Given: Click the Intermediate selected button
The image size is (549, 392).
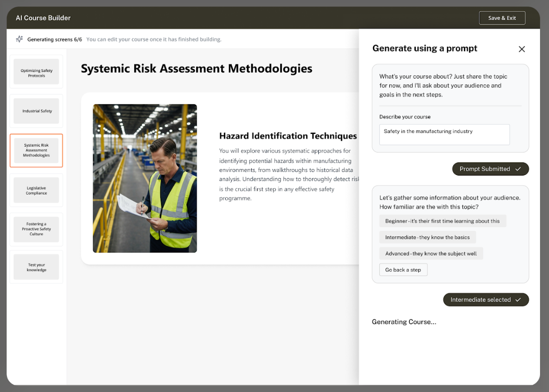Looking at the screenshot, I should 485,299.
